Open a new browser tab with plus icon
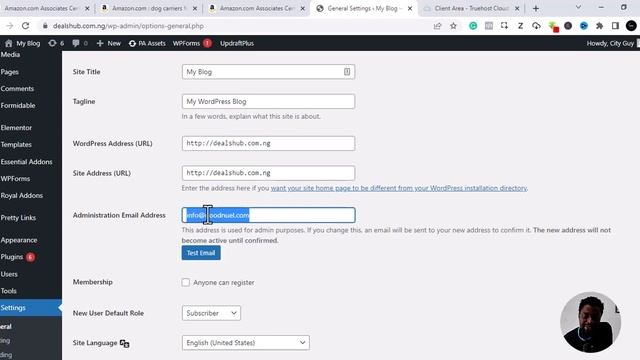 536,8
